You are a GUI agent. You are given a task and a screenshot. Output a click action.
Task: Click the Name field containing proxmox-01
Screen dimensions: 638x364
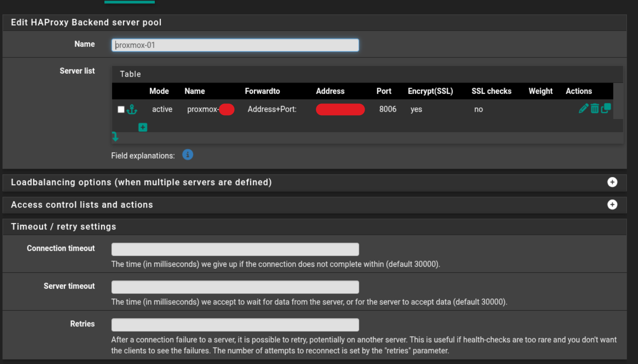[x=235, y=45]
